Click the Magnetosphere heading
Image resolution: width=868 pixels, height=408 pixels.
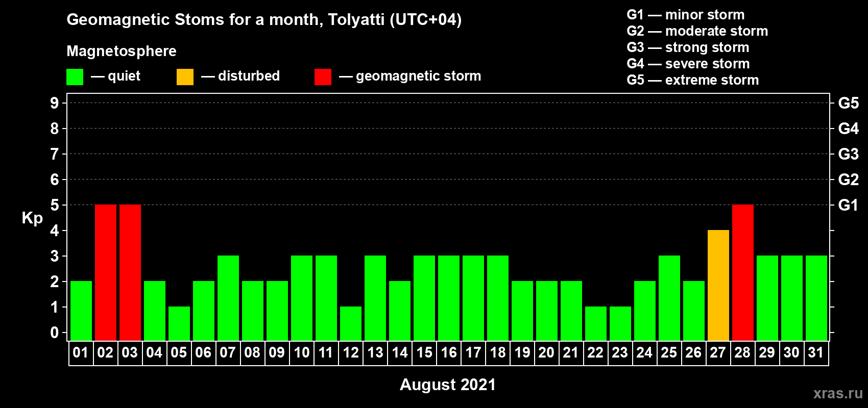click(122, 51)
